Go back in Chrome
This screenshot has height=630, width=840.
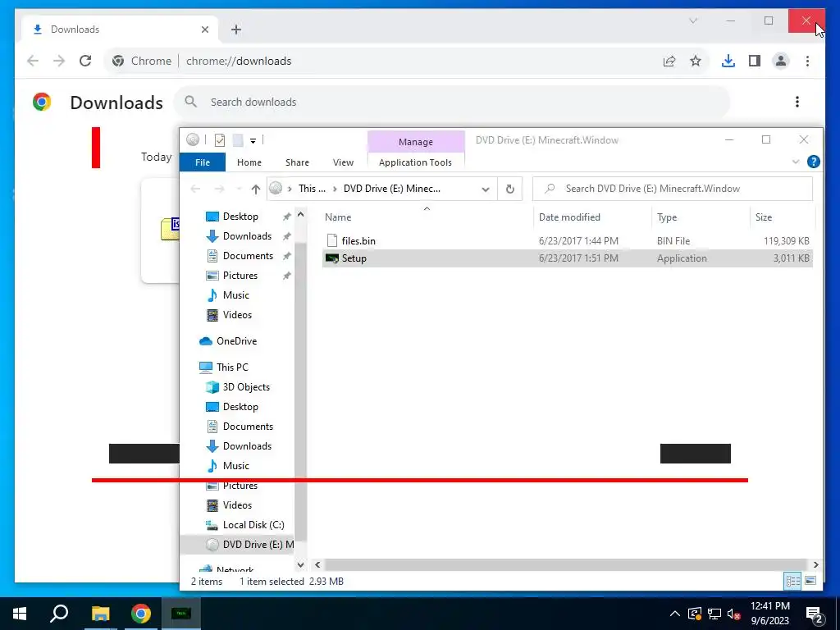point(33,61)
